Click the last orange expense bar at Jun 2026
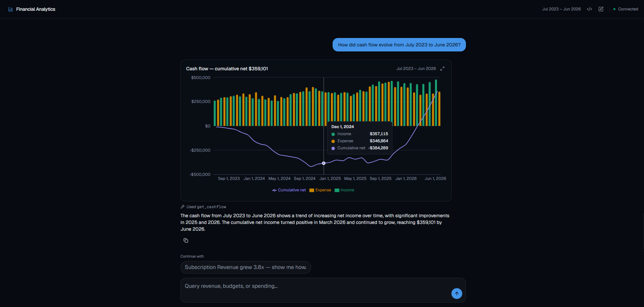The image size is (644, 307). (439, 109)
